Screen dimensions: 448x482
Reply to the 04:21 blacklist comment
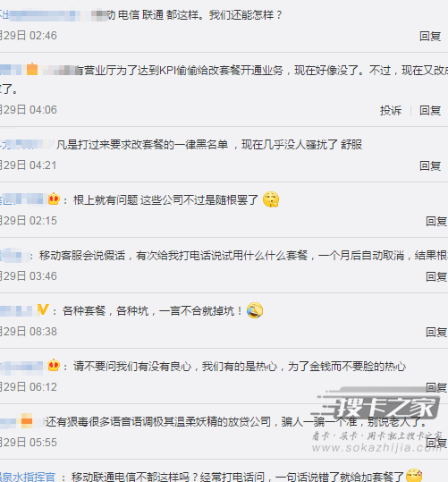click(x=430, y=166)
